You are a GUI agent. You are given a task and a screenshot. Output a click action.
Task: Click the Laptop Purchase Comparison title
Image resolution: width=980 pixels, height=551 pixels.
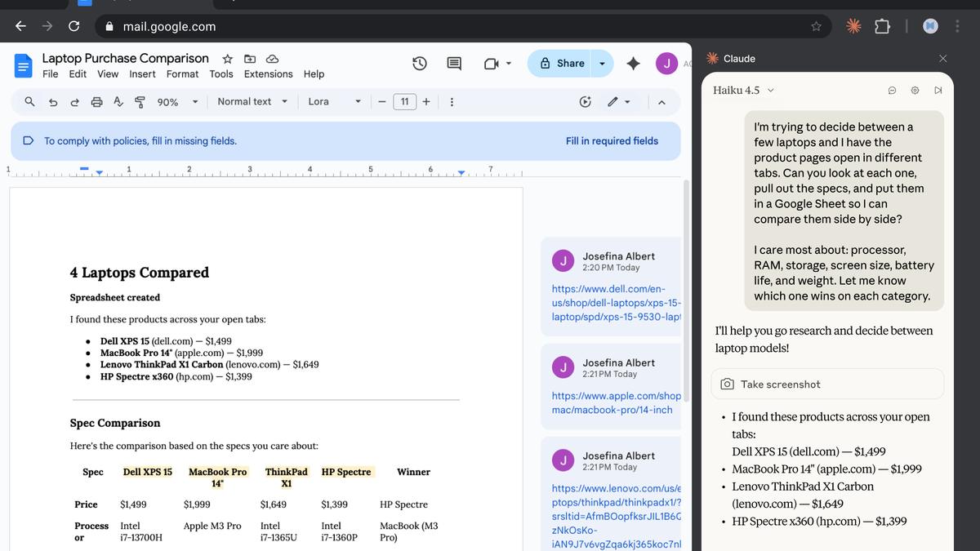point(125,58)
